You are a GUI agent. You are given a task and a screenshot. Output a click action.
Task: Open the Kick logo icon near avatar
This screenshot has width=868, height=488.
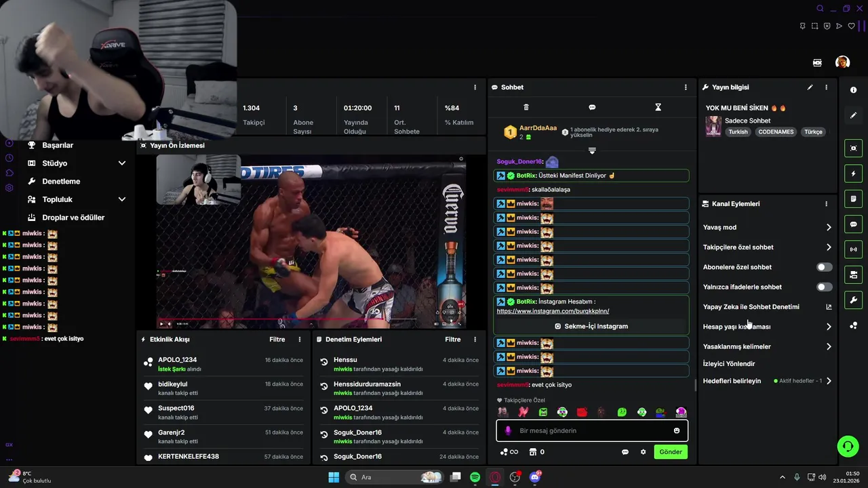pyautogui.click(x=817, y=62)
